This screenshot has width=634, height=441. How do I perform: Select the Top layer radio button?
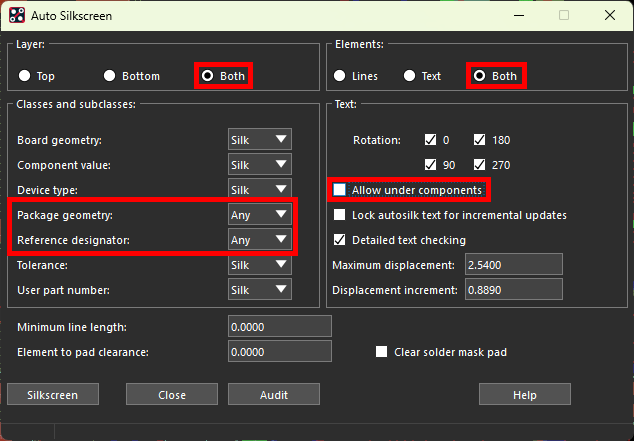pos(24,76)
